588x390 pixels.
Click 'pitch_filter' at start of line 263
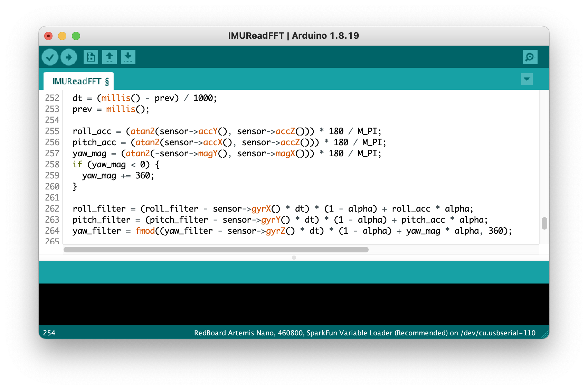coord(102,220)
